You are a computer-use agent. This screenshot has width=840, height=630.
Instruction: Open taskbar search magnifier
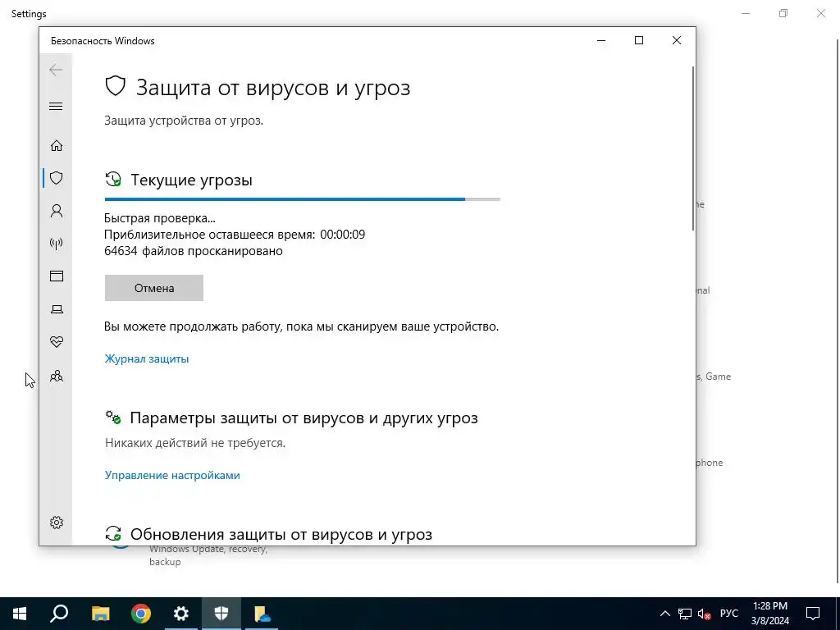click(x=59, y=614)
